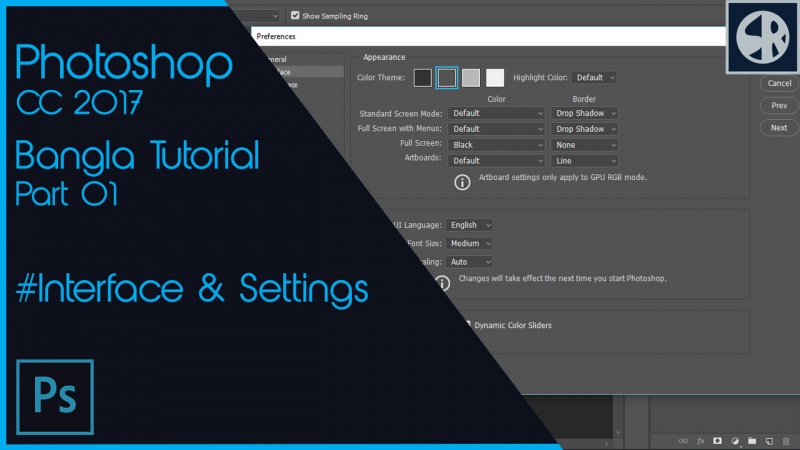
Task: Create new fill or adjustment layer
Action: (735, 441)
